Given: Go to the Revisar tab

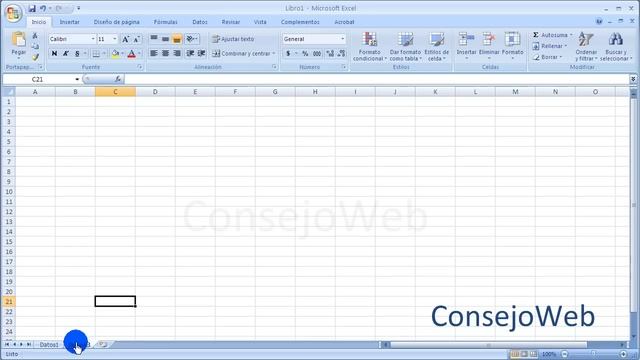Looking at the screenshot, I should (x=231, y=22).
